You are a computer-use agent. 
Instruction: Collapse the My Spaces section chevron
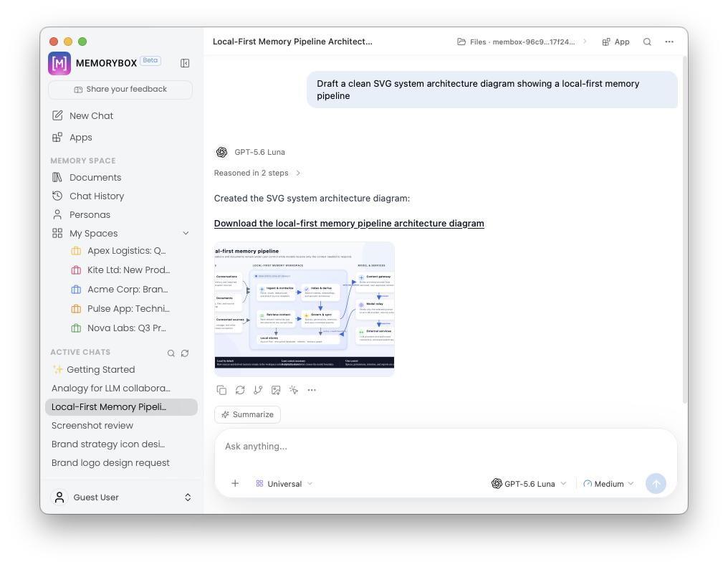coord(186,233)
